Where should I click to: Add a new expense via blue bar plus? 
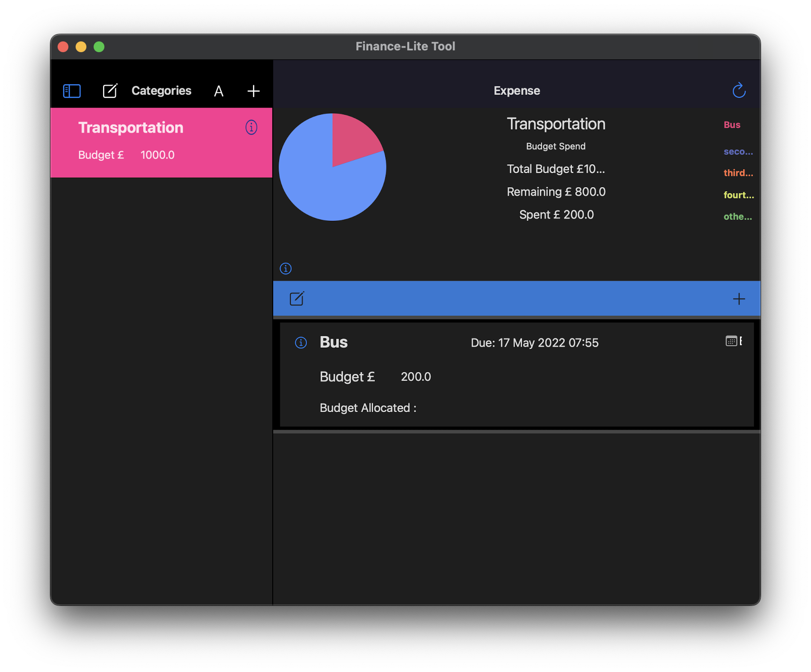(x=739, y=299)
